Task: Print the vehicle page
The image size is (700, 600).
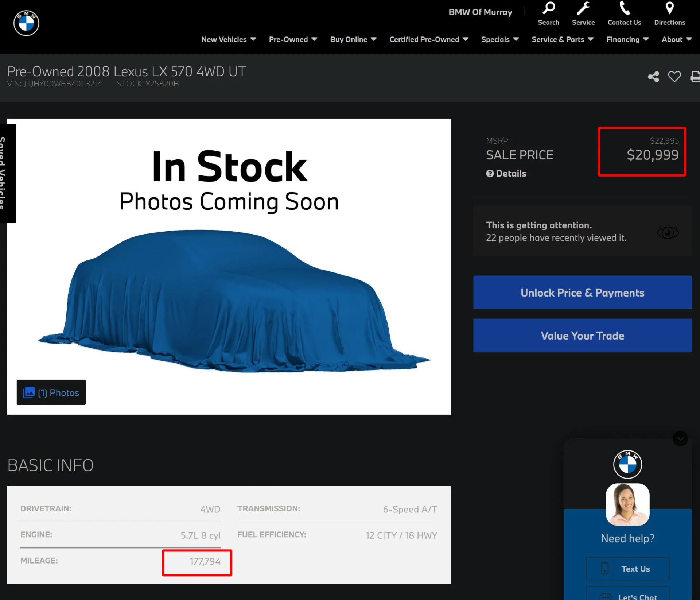Action: [695, 77]
